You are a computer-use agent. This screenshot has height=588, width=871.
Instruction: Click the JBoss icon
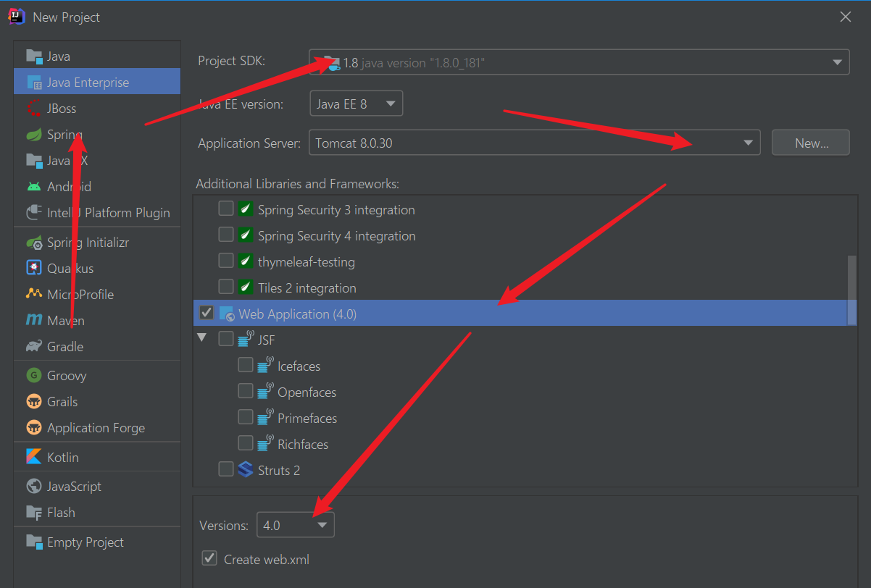[x=34, y=108]
